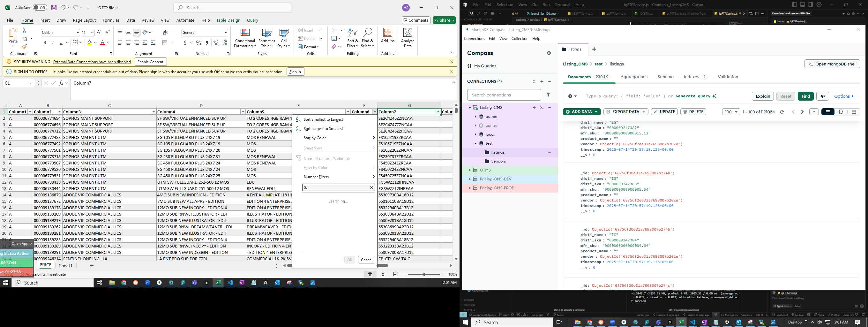Click the insert function fx icon
The height and width of the screenshot is (327, 868).
pyautogui.click(x=61, y=83)
